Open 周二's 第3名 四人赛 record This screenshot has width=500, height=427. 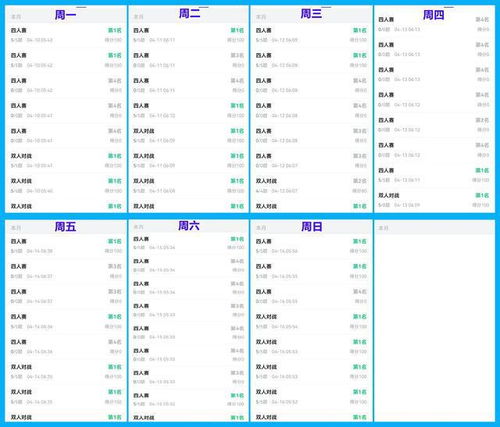tap(189, 60)
